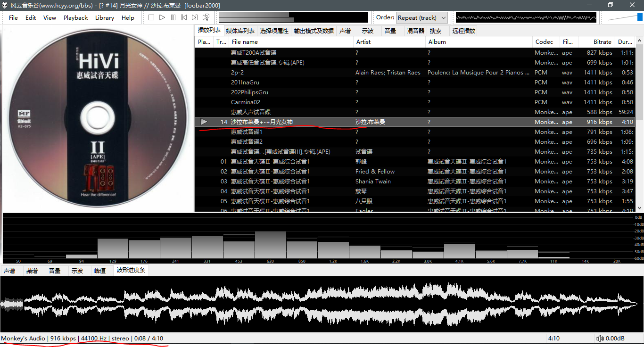Click the random playback button
The width and height of the screenshot is (644, 347).
[206, 17]
